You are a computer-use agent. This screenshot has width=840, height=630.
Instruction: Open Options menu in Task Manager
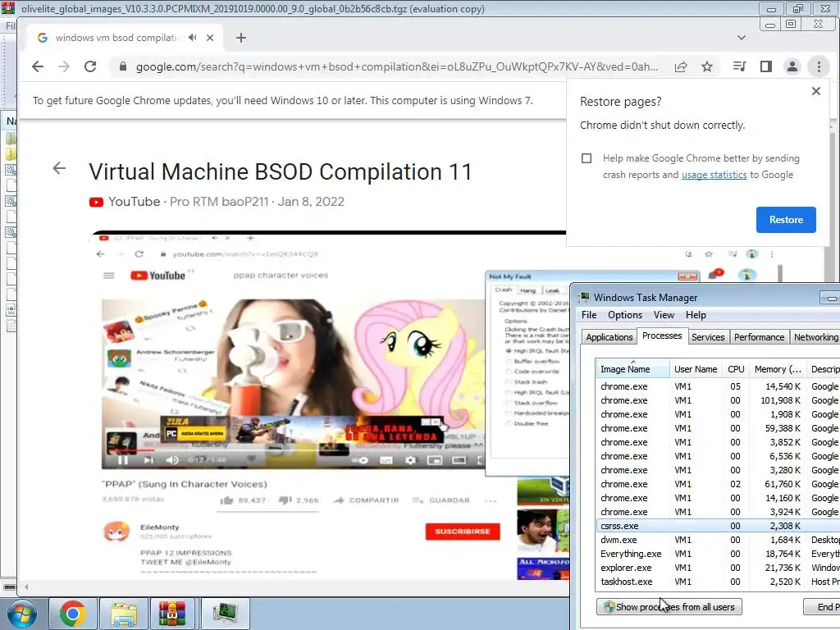click(x=624, y=315)
